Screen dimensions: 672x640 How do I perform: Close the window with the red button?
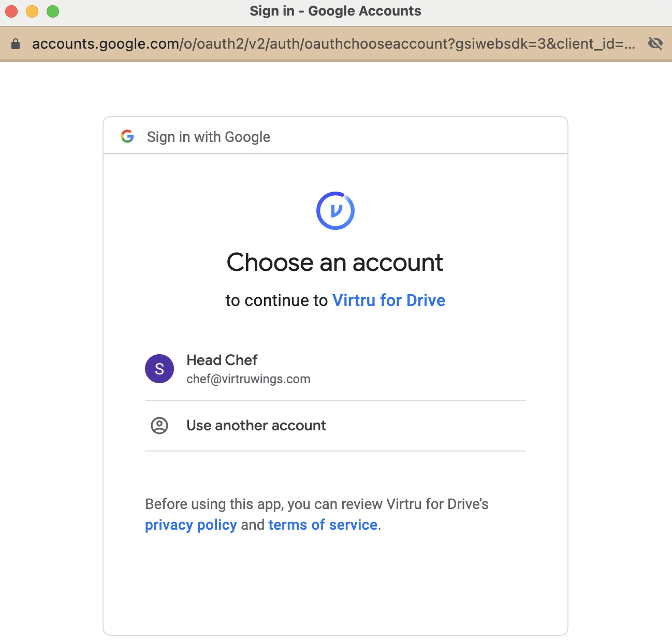pos(11,11)
